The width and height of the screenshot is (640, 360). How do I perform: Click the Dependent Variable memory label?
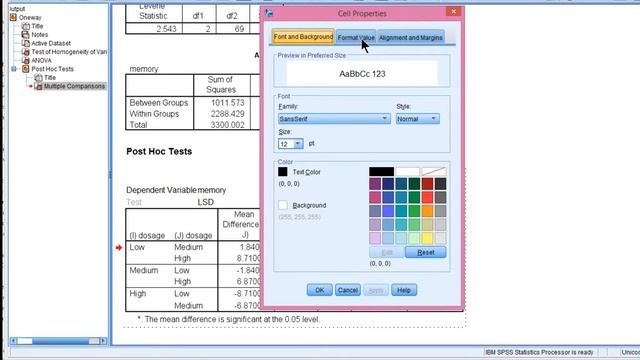[x=176, y=190]
